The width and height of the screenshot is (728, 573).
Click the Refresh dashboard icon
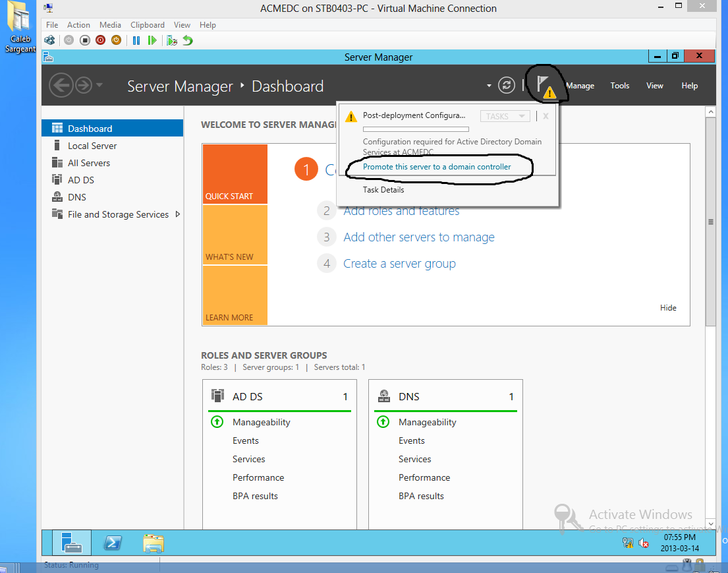(x=507, y=85)
